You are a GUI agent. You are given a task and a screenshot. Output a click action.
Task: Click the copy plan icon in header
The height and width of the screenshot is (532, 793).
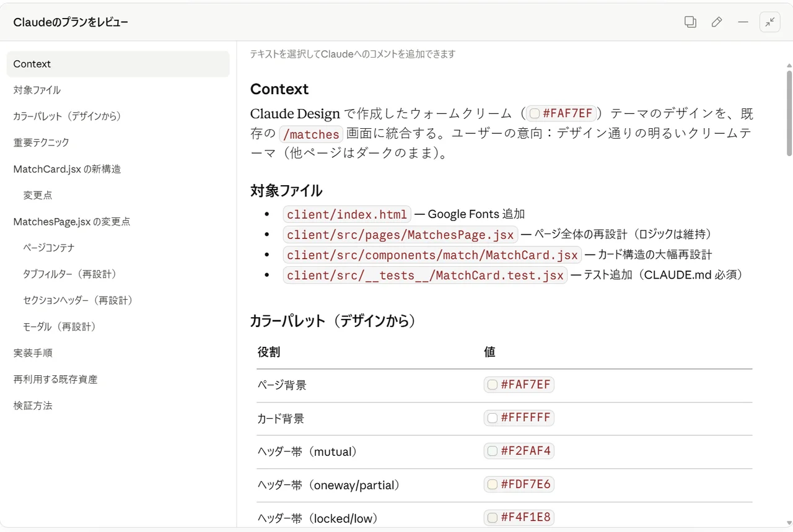click(x=690, y=22)
